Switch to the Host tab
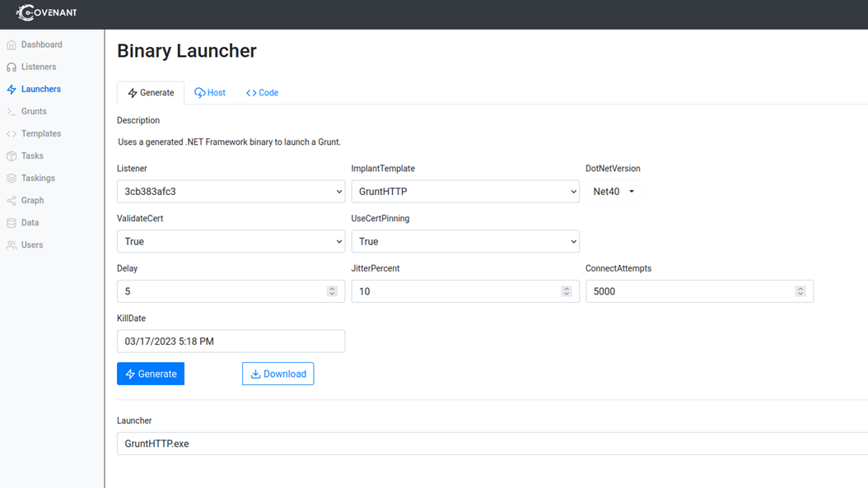Screen dimensions: 868x488 (210, 92)
